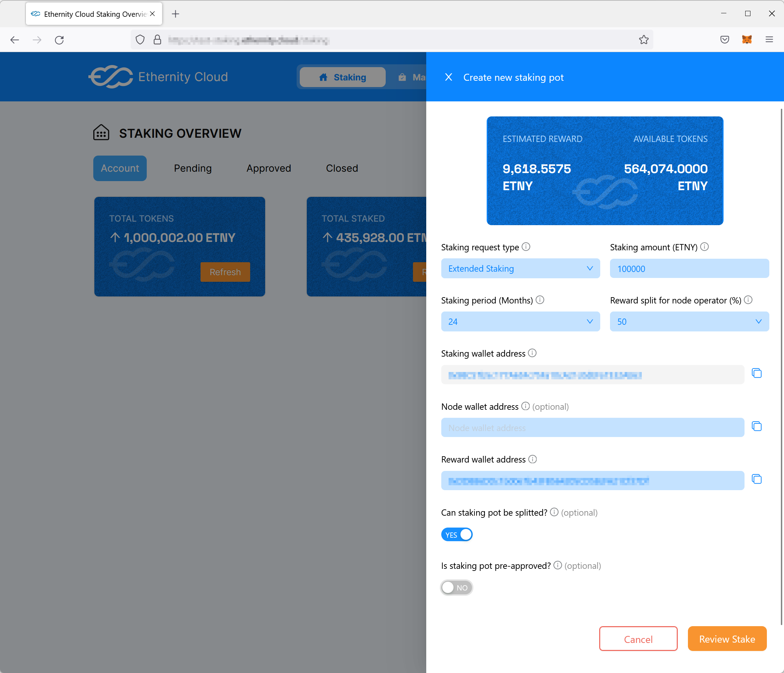The width and height of the screenshot is (784, 673).
Task: Close the Ethernity Cloud Staking browser tab
Action: point(152,14)
